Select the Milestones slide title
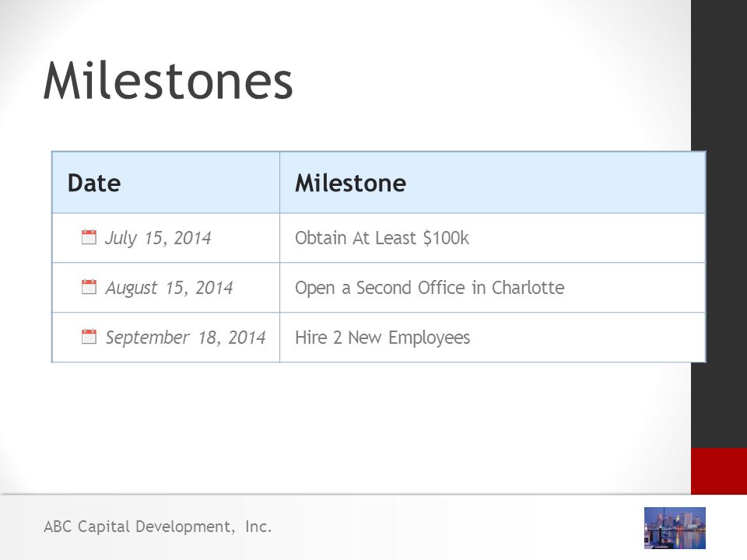 pos(168,81)
